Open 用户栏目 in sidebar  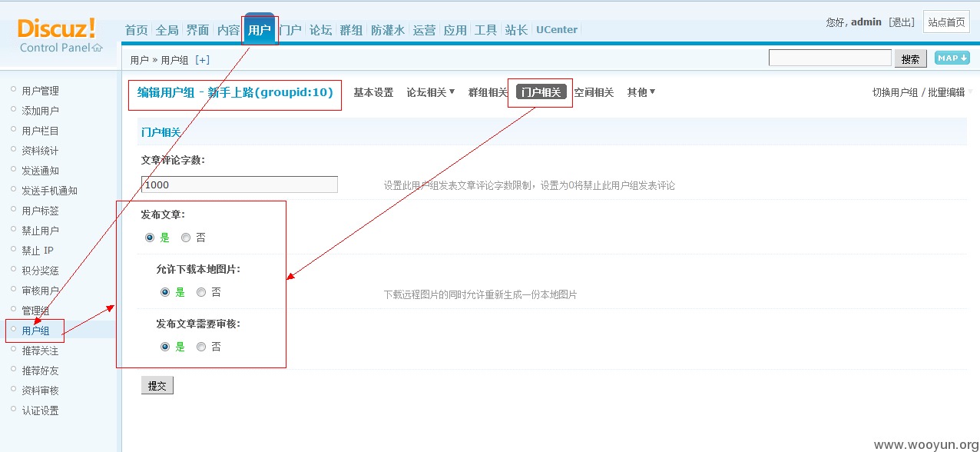(x=40, y=131)
